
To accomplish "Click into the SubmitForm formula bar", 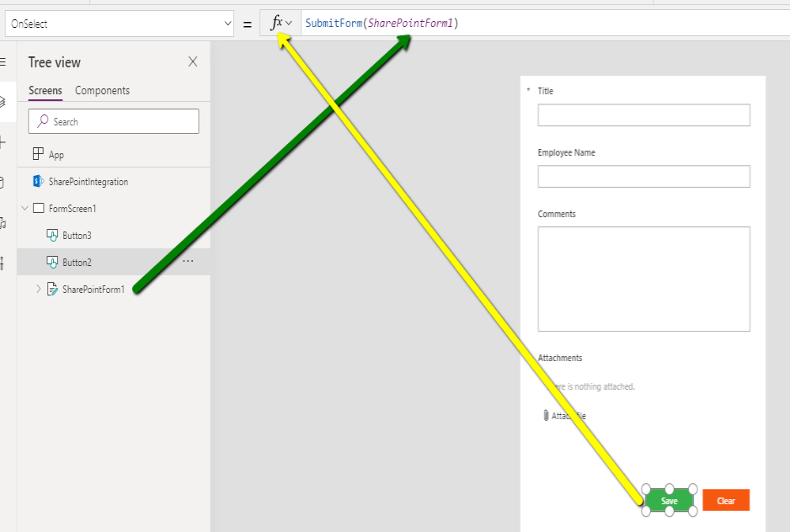I will pos(545,24).
